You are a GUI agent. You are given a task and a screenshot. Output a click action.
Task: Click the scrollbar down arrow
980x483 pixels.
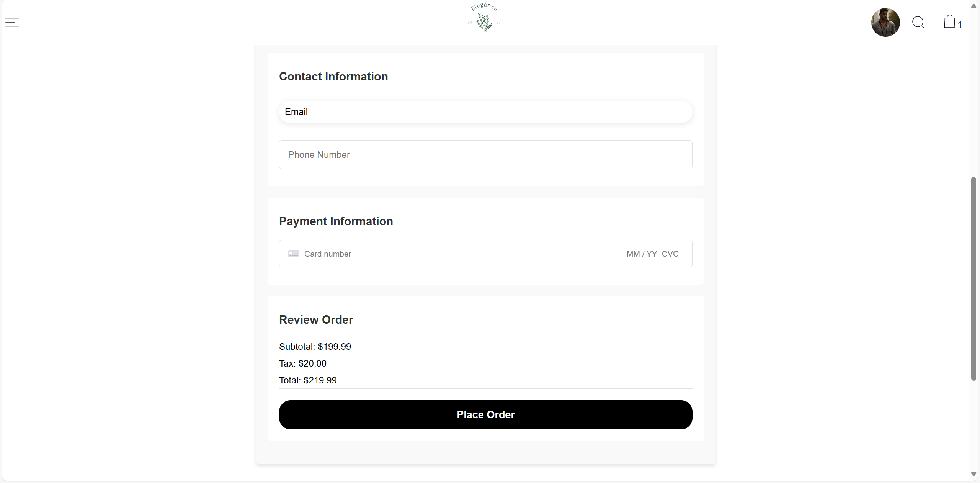[x=973, y=474]
